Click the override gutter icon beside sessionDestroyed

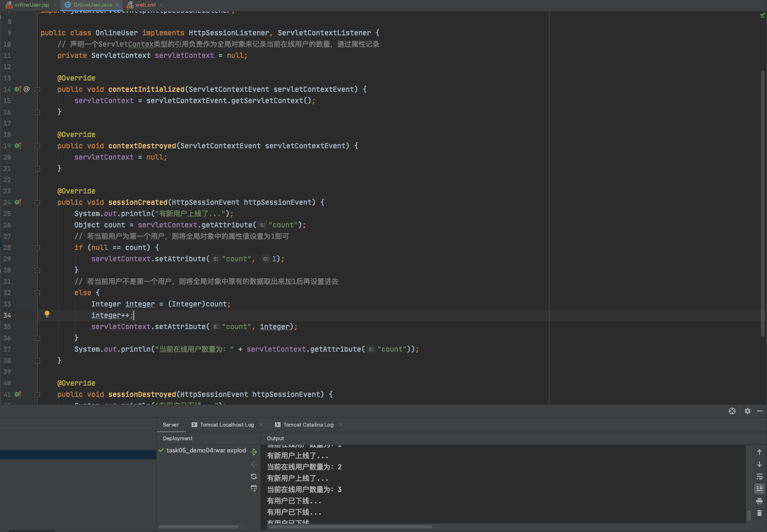[17, 394]
